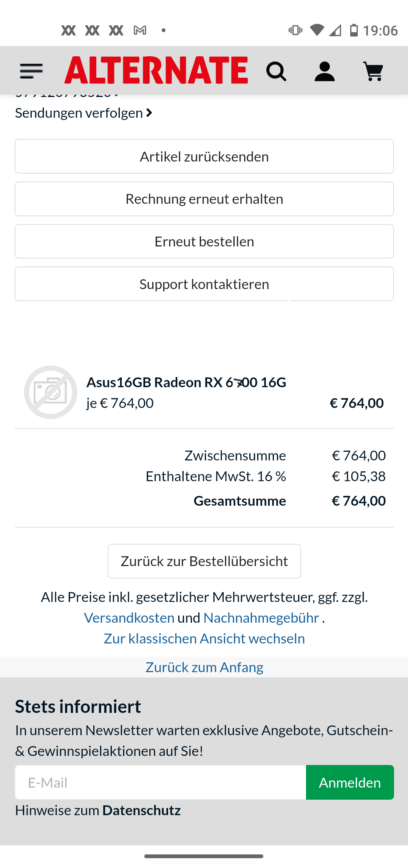Click Artikel zurücksenden button

coord(204,156)
